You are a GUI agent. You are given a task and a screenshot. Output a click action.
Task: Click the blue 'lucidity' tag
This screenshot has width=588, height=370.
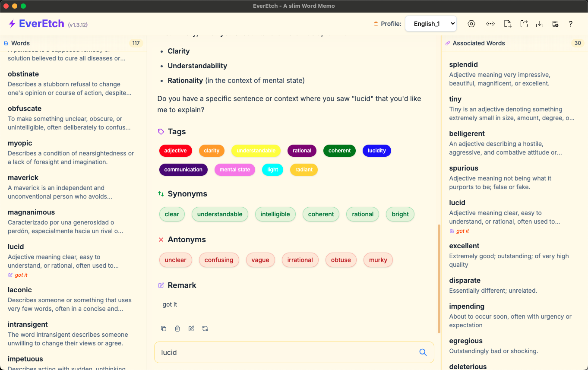(376, 151)
